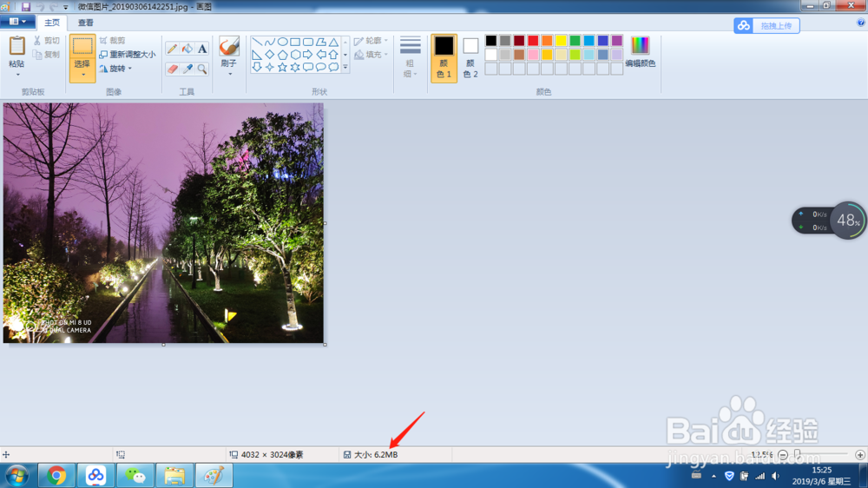Choose the Down arrow shape
Viewport: 868px width, 488px height.
tap(257, 67)
